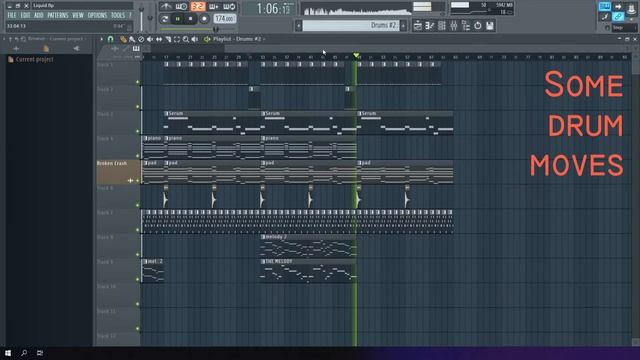Disable the 3-2 countdown before recording
Screen dimensions: 640x360
(x=198, y=7)
